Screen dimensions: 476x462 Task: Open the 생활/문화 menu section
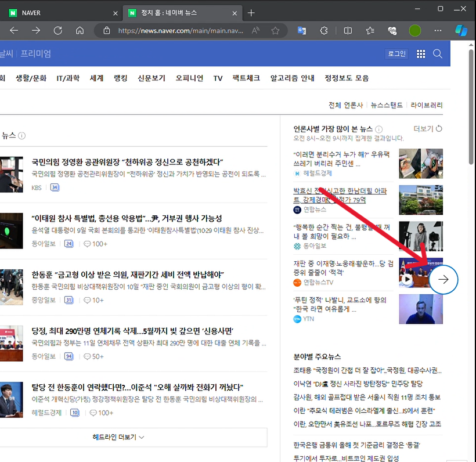coord(31,78)
